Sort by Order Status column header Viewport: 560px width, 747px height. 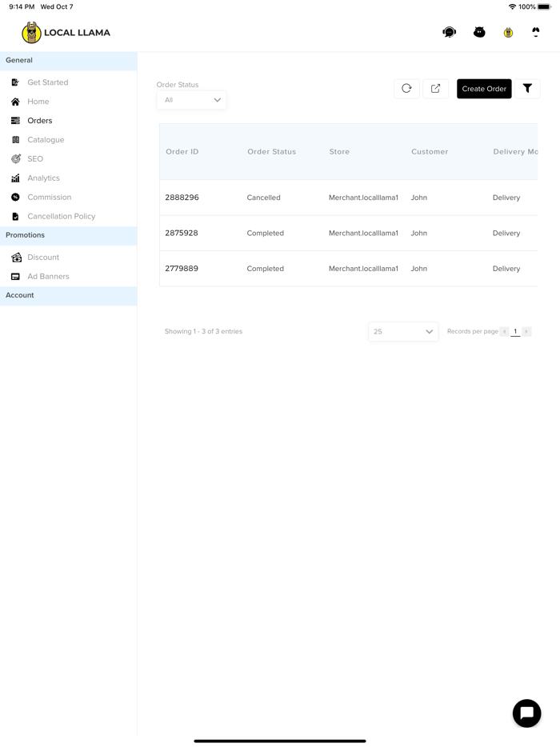point(272,151)
